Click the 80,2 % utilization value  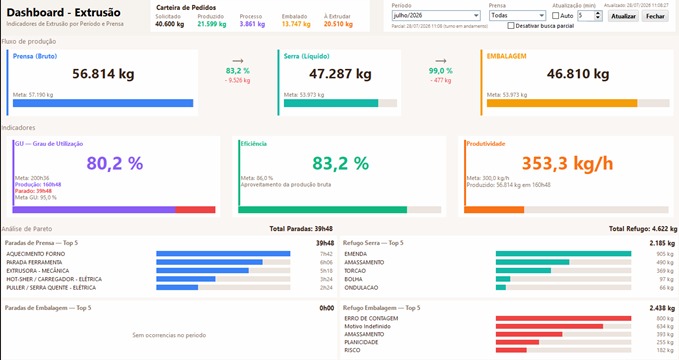(115, 163)
